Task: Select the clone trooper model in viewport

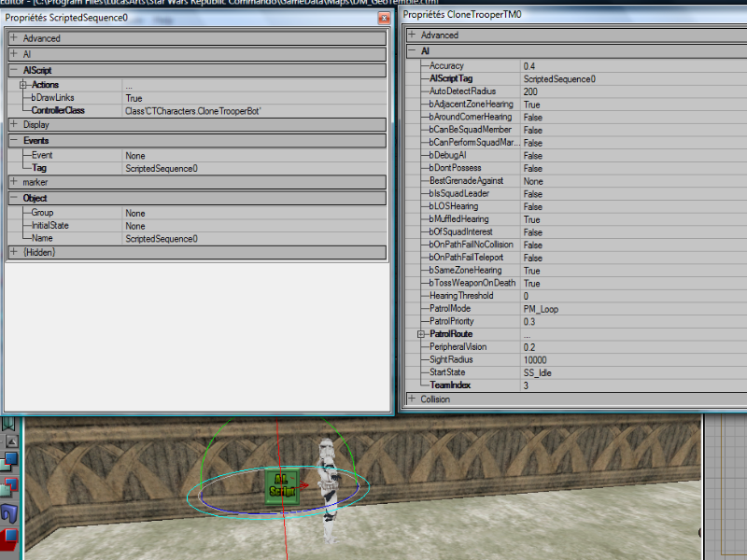Action: click(329, 491)
